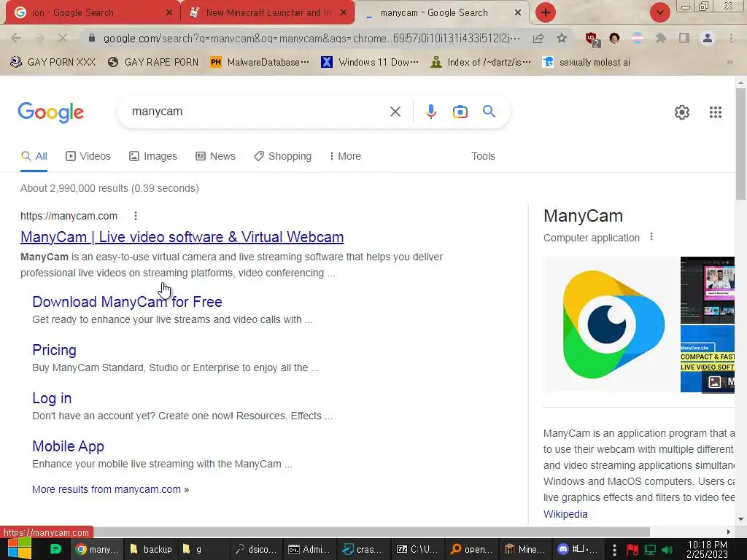Open the Wikipedia link in knowledge panel

tap(565, 514)
